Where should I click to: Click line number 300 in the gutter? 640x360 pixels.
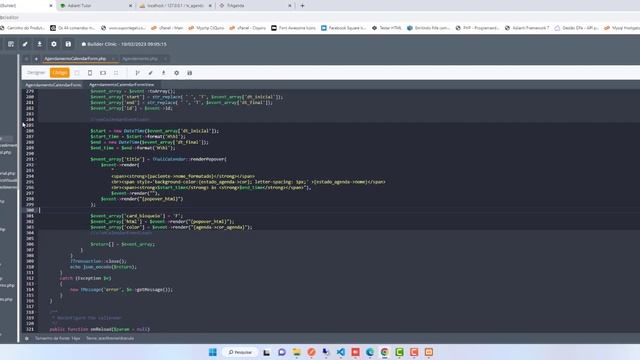[x=30, y=210]
